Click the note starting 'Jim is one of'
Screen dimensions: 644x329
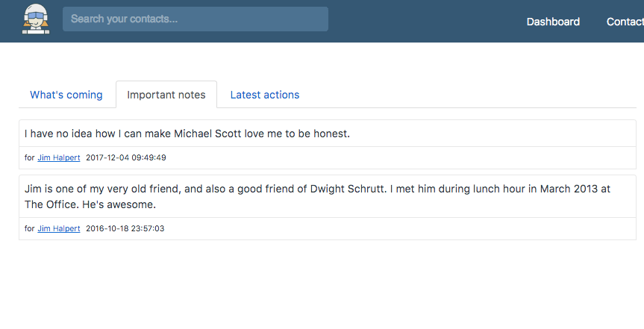point(317,197)
